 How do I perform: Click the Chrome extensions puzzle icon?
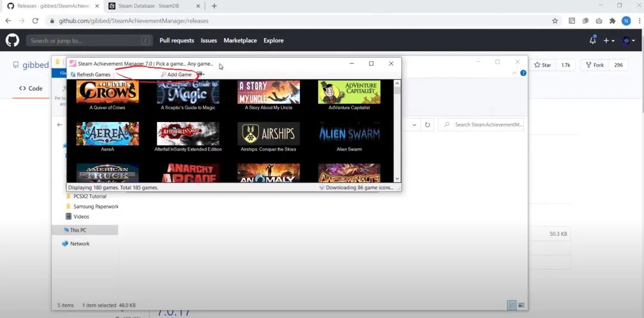612,20
